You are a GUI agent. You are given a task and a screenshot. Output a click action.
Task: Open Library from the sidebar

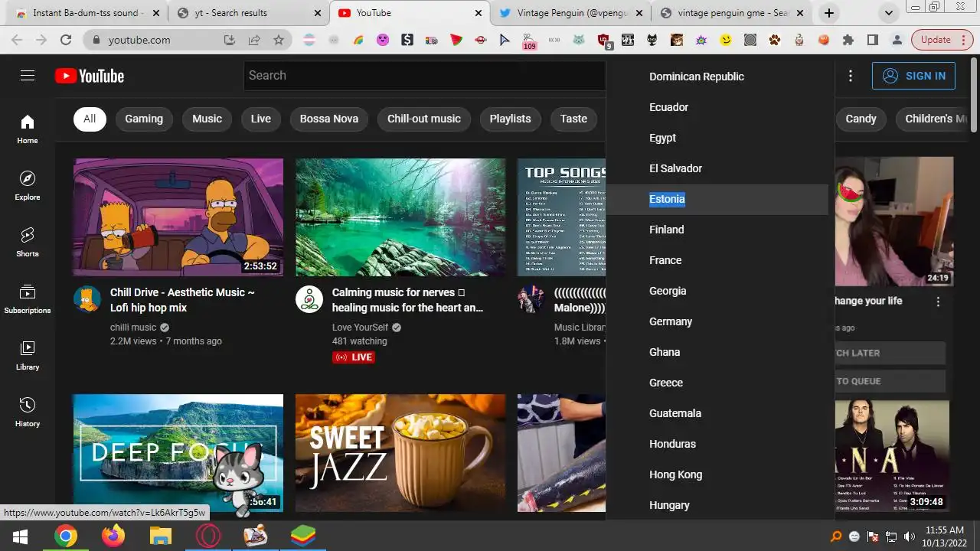28,356
